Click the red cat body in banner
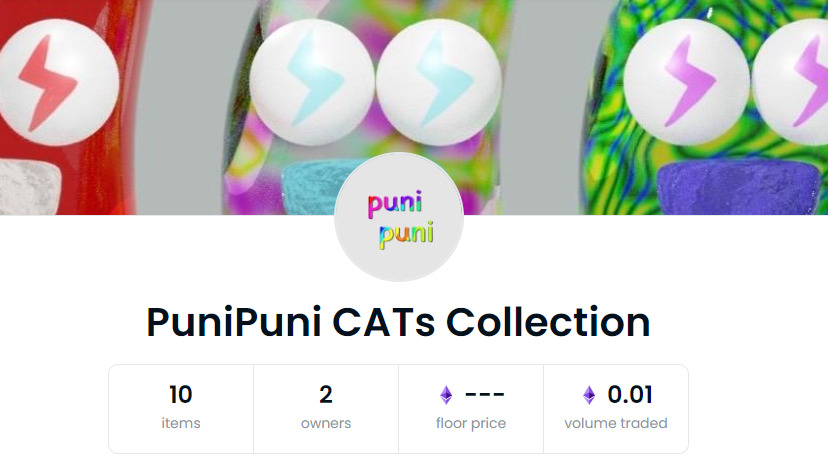828x466 pixels. (x=69, y=107)
